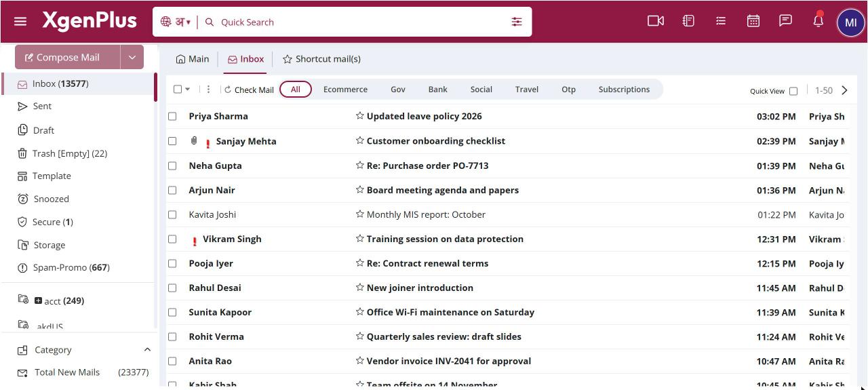Filter mails by Subscriptions

pyautogui.click(x=624, y=89)
